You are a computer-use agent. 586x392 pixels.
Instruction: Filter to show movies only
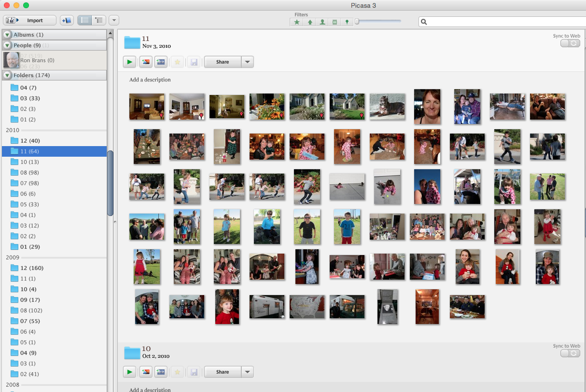[x=335, y=22]
